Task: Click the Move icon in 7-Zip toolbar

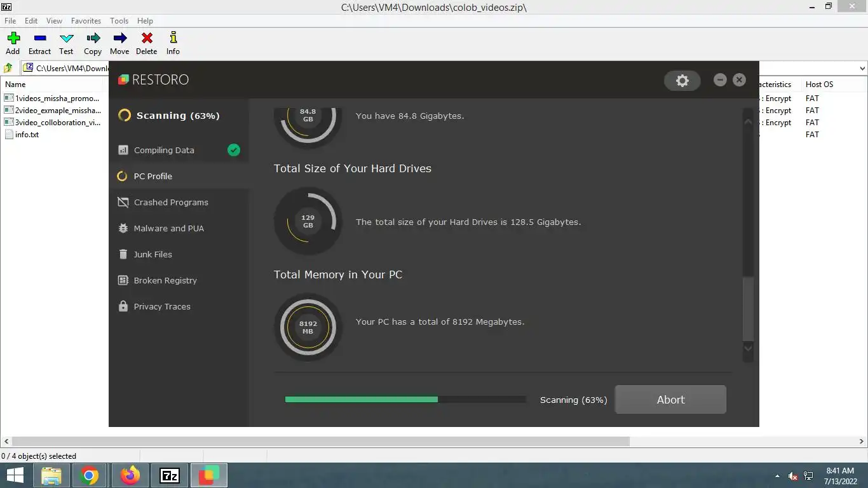Action: [119, 38]
